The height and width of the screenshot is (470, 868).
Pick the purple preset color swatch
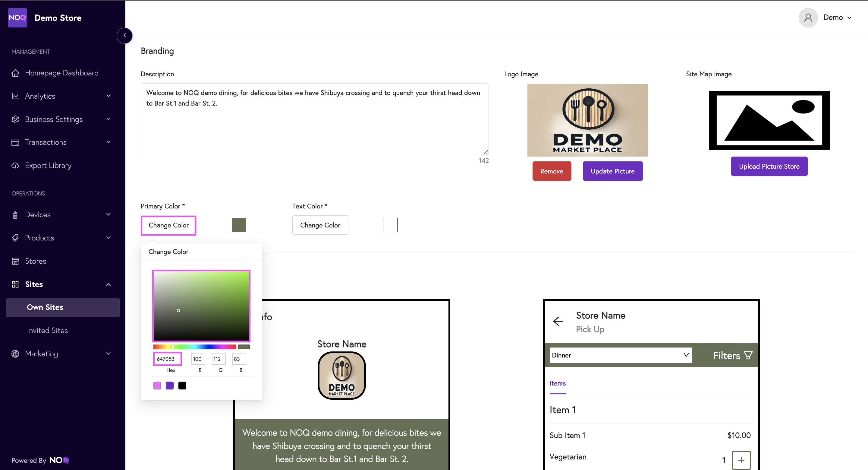pos(169,385)
